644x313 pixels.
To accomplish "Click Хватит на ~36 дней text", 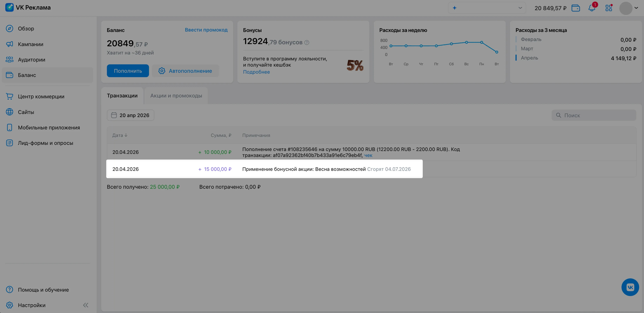I will pyautogui.click(x=130, y=53).
